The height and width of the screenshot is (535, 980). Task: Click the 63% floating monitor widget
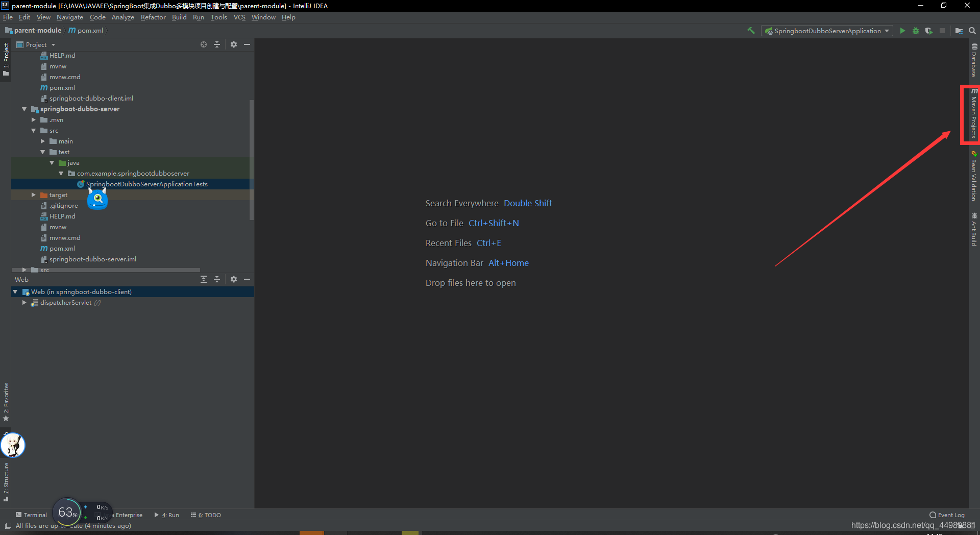click(x=67, y=512)
